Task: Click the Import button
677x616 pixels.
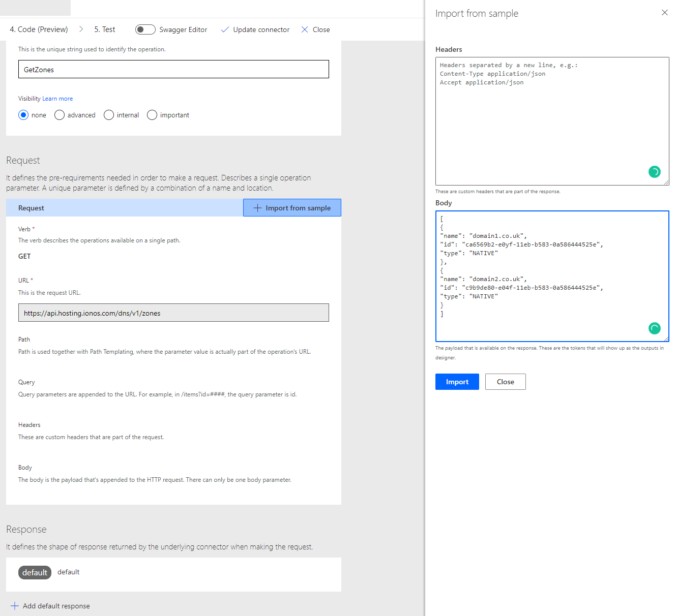Action: [457, 382]
